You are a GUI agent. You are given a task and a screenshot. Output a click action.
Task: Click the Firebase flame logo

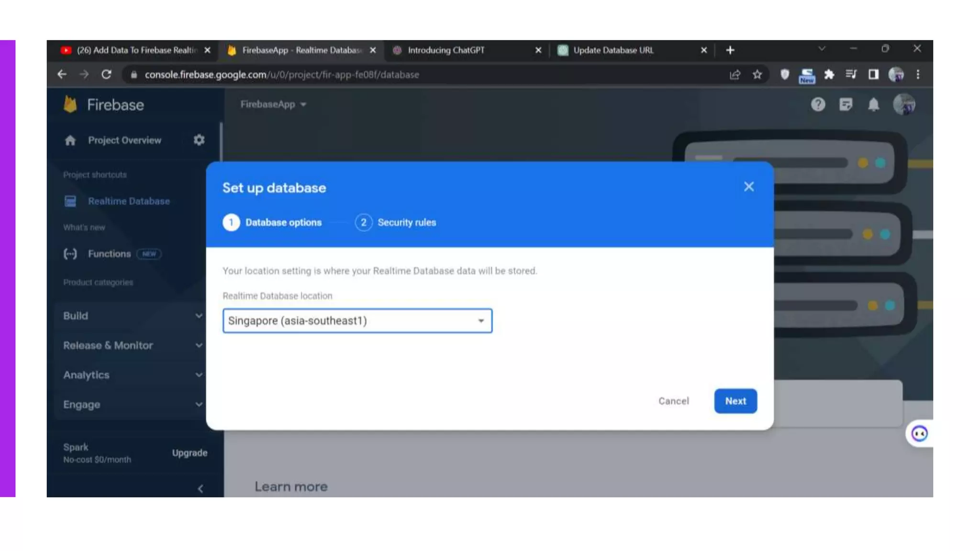point(70,104)
